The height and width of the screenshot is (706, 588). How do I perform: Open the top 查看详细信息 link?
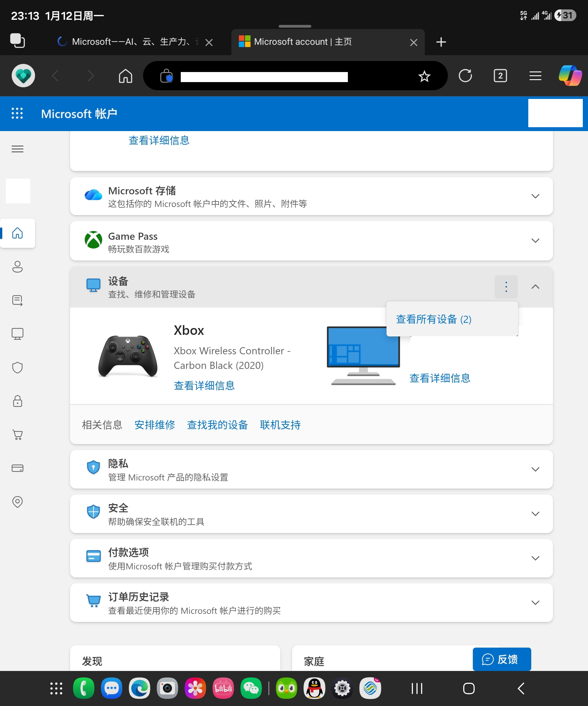[159, 140]
